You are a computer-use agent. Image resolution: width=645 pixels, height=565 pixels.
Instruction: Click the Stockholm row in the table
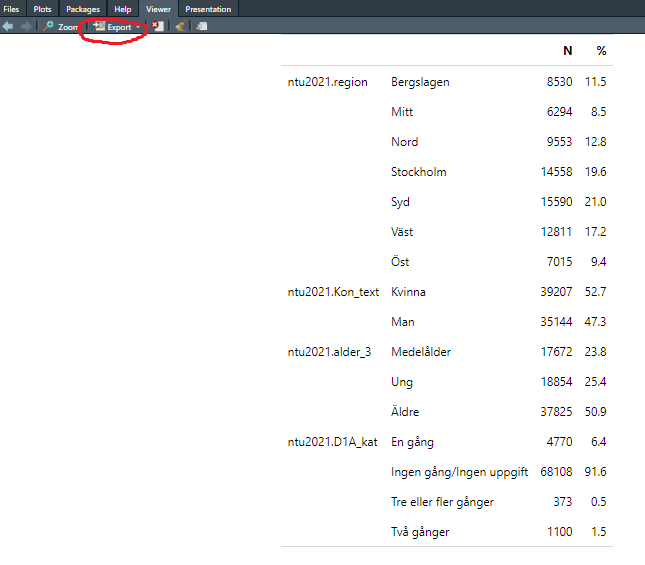pyautogui.click(x=418, y=172)
